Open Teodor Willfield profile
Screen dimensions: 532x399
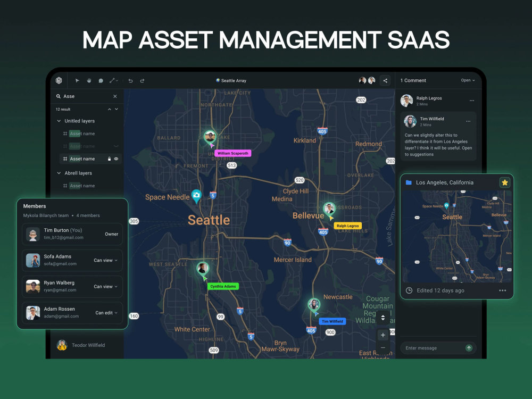[81, 345]
